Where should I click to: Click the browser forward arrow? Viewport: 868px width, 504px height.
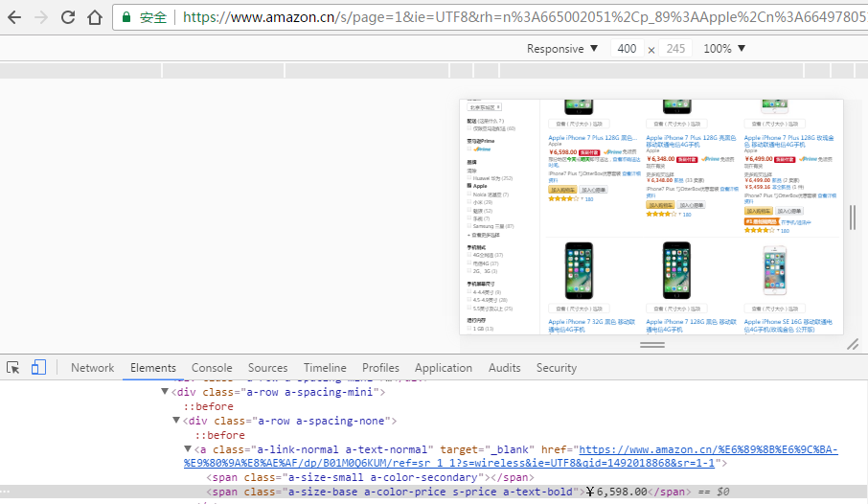pyautogui.click(x=41, y=17)
